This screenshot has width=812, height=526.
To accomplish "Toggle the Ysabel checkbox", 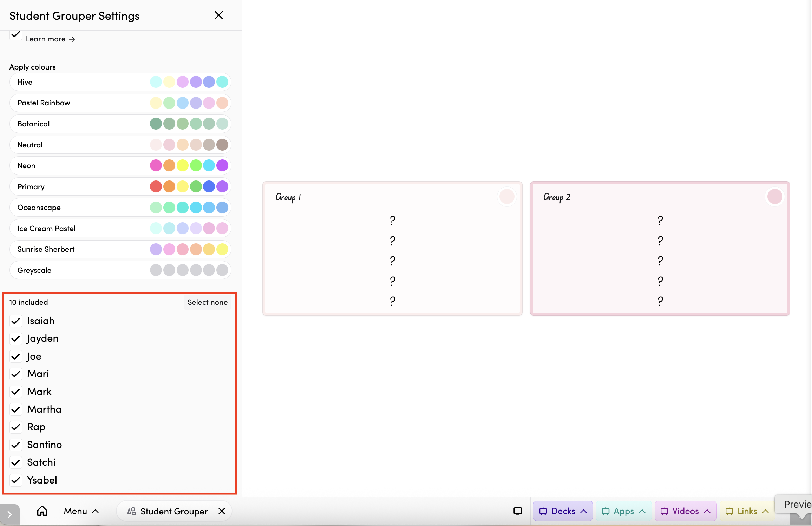I will tap(15, 480).
